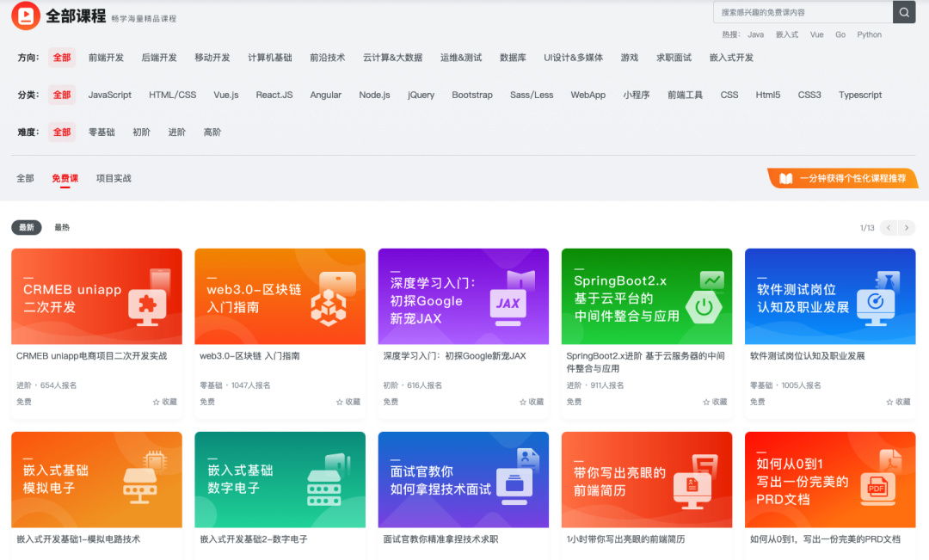
Task: Open title 嵌入式开发基础1-模拟电路技术
Action: (78, 539)
